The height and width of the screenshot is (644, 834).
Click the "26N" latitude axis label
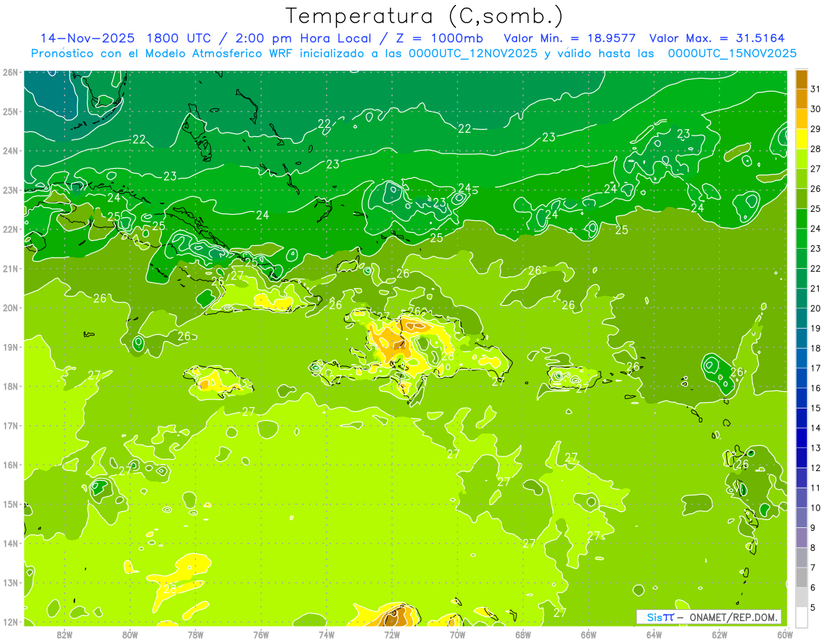pyautogui.click(x=10, y=72)
